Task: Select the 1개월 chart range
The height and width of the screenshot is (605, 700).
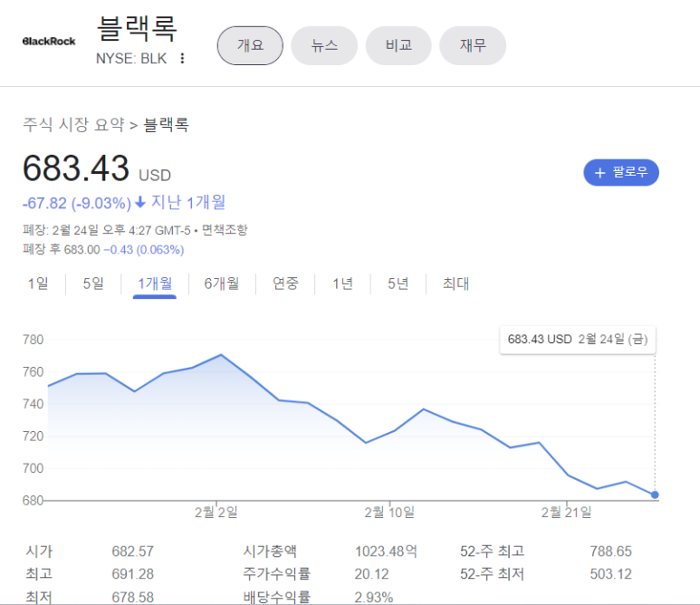Action: click(x=155, y=283)
